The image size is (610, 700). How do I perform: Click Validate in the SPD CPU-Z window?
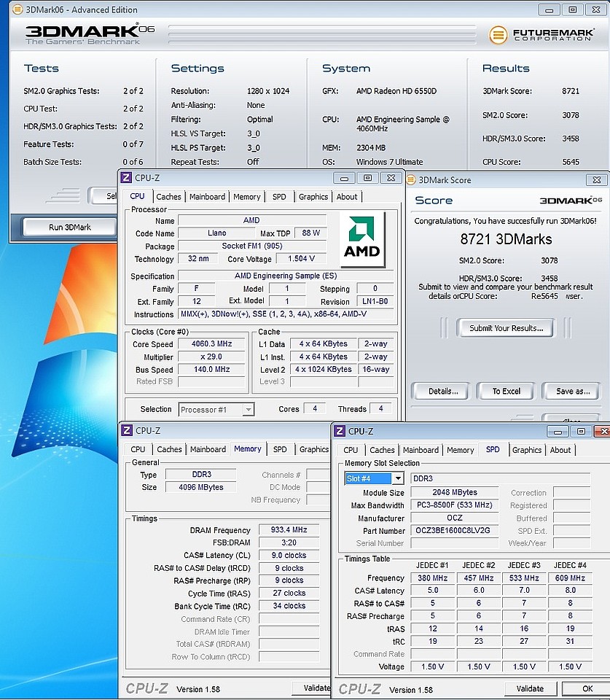point(530,689)
